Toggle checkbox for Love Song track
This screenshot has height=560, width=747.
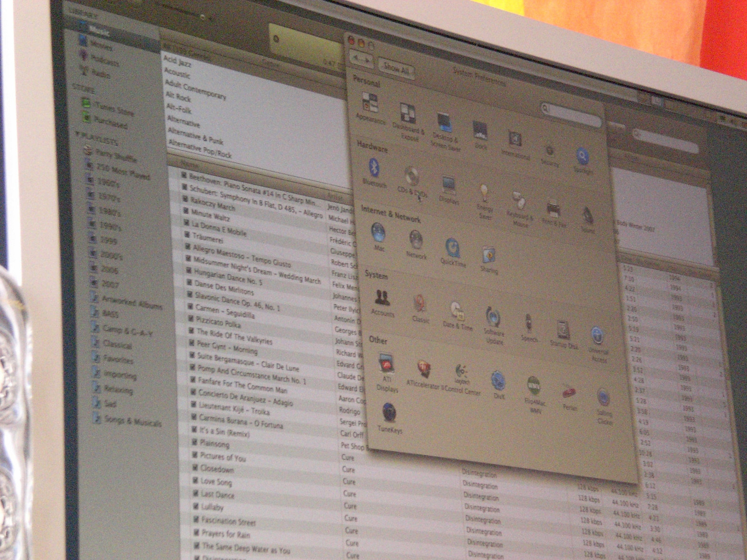pos(196,480)
